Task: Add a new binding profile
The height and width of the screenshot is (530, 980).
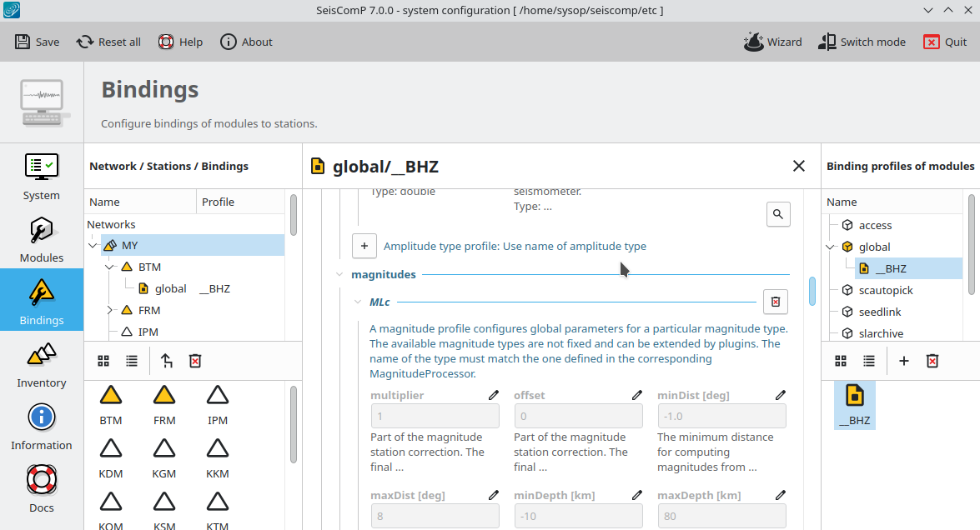Action: click(904, 361)
